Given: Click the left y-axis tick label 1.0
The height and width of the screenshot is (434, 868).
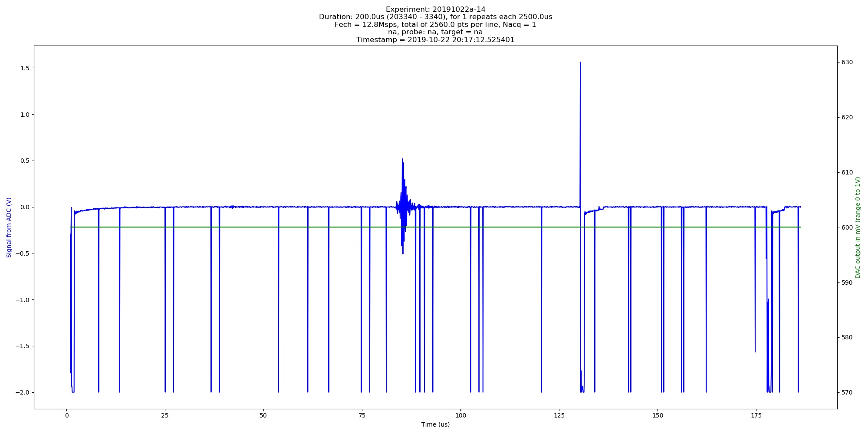Looking at the screenshot, I should coord(25,115).
